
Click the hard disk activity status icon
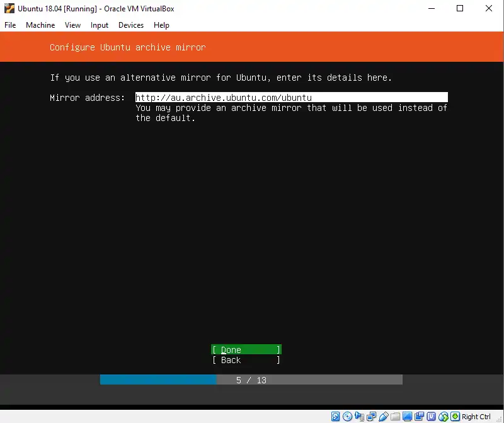336,417
